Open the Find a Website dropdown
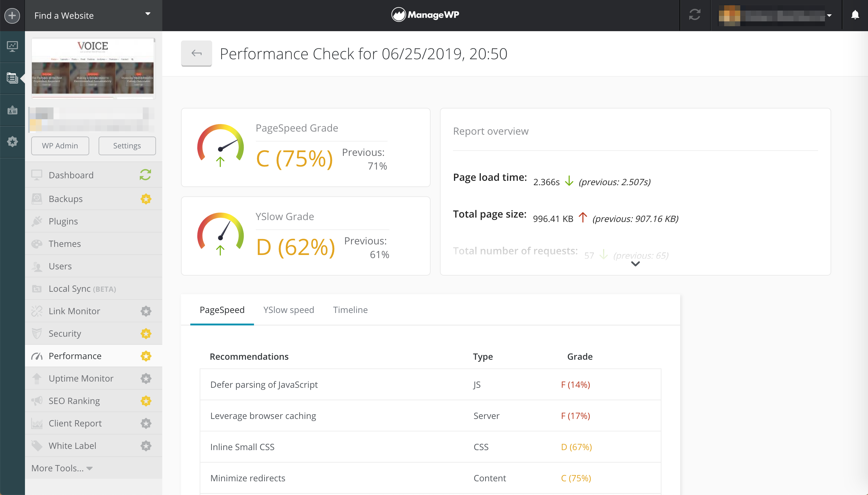The width and height of the screenshot is (868, 495). coord(92,16)
